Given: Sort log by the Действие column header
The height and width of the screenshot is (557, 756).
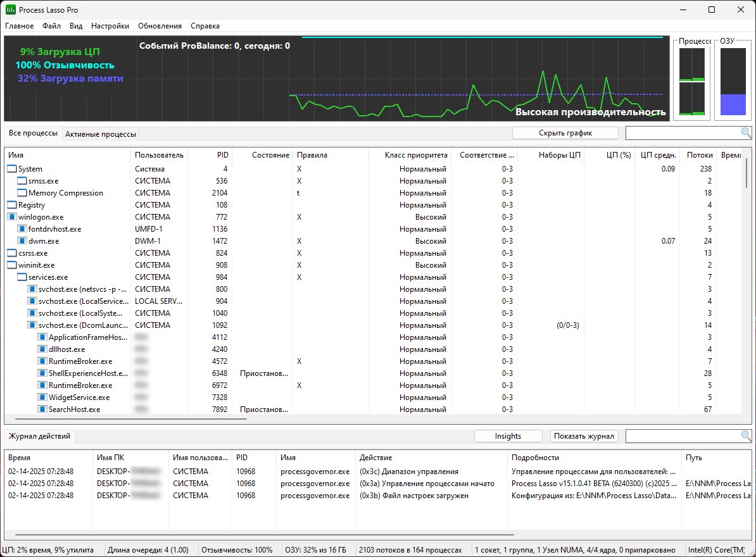Looking at the screenshot, I should 432,458.
